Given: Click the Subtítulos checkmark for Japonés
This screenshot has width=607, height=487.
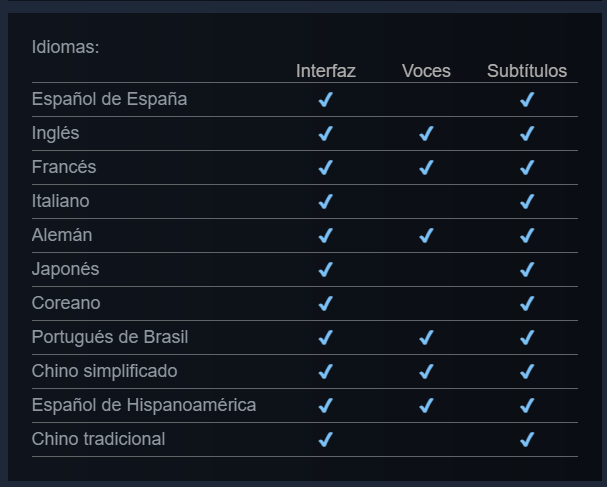Looking at the screenshot, I should pyautogui.click(x=527, y=270).
